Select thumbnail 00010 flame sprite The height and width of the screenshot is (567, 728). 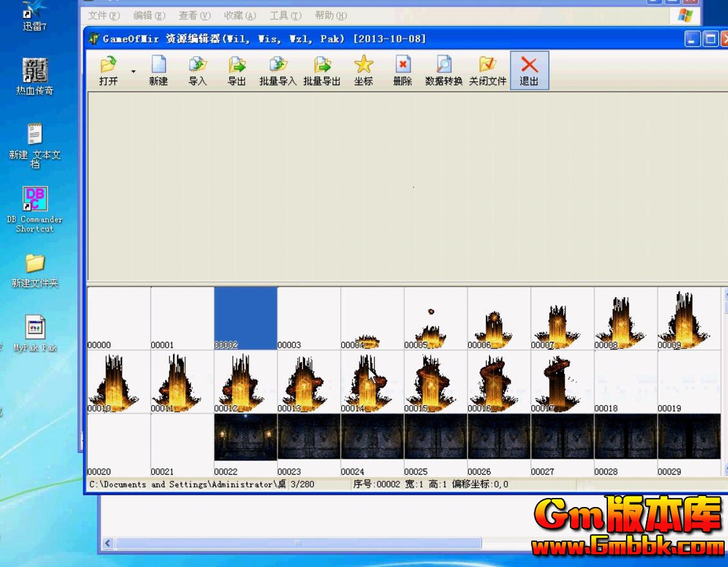(x=118, y=382)
